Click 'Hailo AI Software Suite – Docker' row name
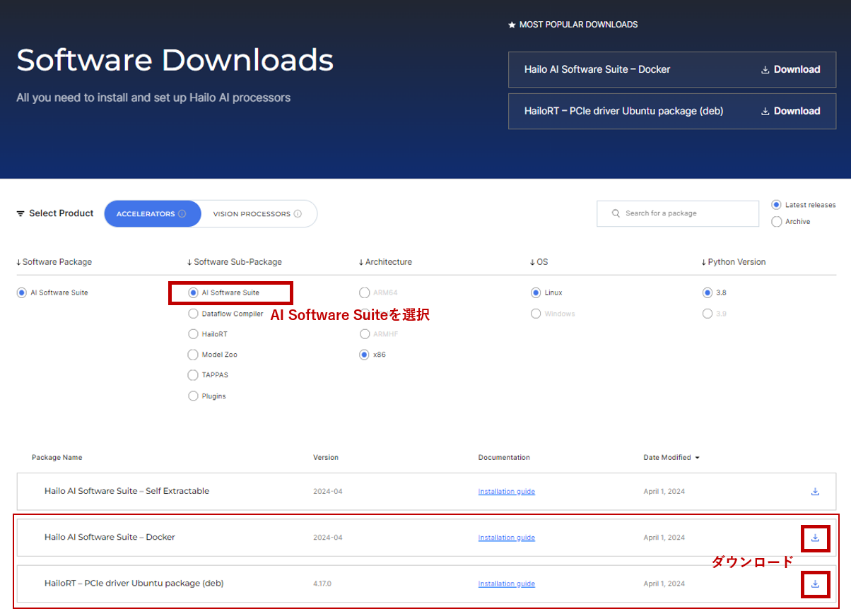Screen dimensions: 851x616 [x=110, y=537]
